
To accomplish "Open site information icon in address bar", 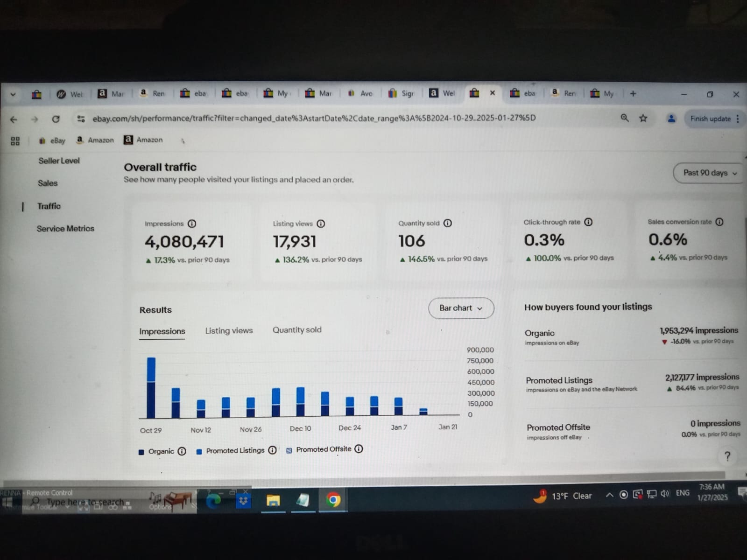I will 81,119.
